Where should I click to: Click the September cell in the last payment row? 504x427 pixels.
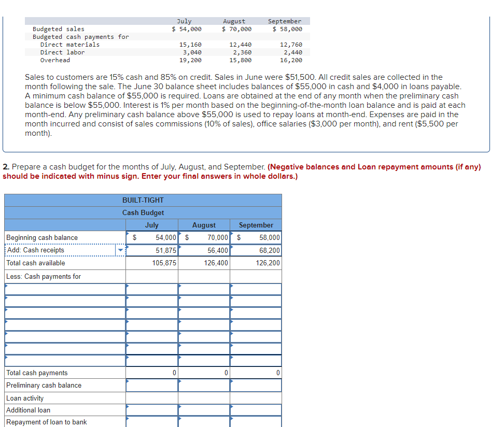[x=256, y=360]
